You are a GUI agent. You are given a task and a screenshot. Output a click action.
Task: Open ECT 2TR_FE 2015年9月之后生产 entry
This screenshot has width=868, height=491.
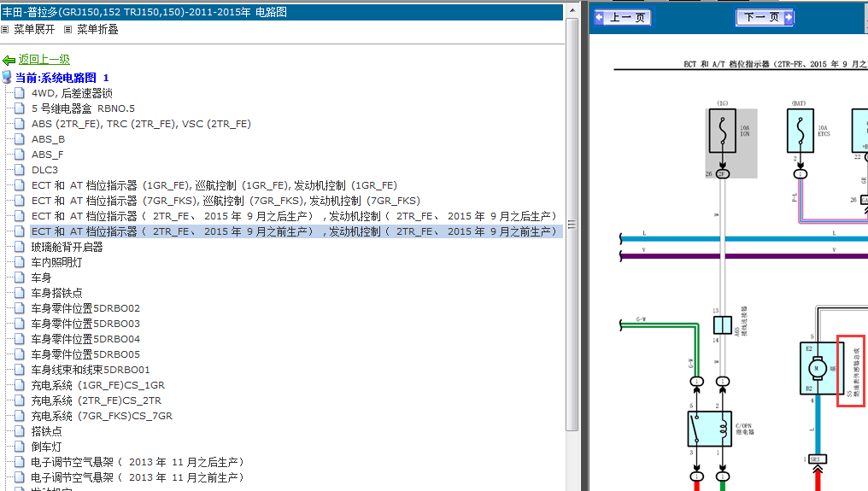(295, 216)
